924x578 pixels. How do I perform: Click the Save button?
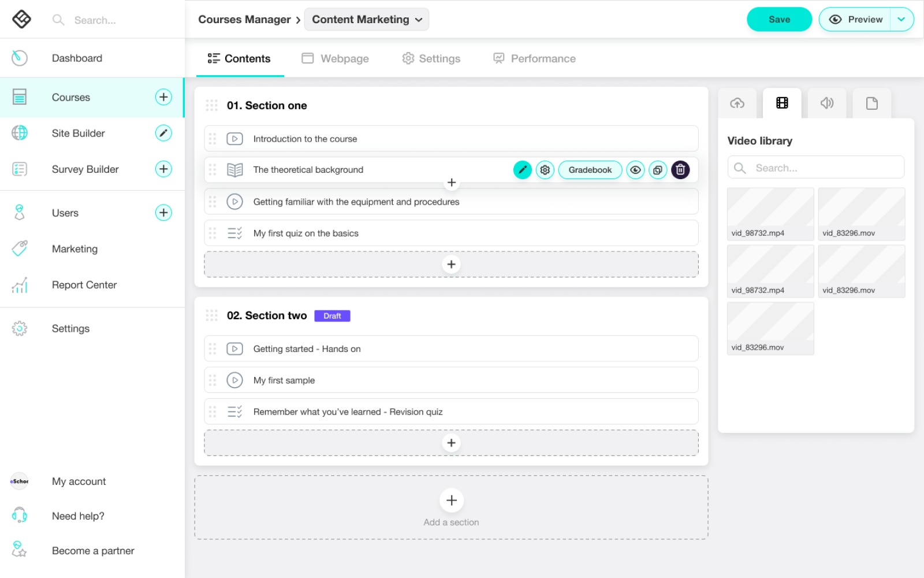(779, 20)
